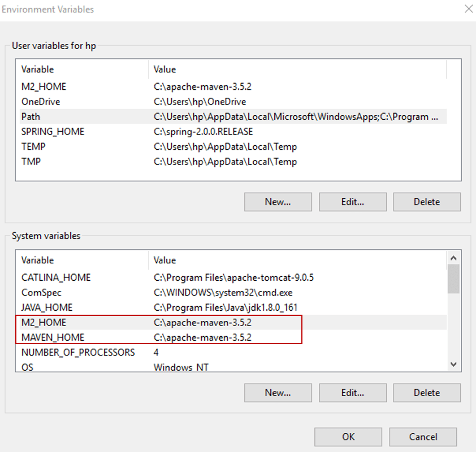
Task: Select the CATLINA_HOME system variable
Action: coord(233,277)
